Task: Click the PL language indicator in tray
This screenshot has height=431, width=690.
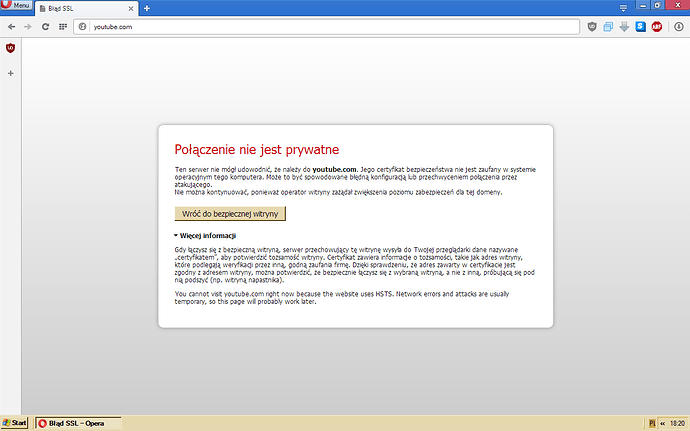Action: (652, 423)
